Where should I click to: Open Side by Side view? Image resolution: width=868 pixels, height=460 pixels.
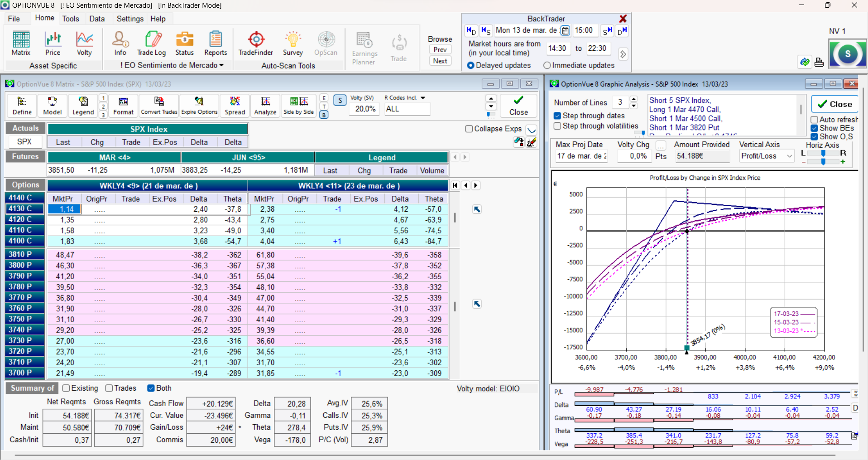(299, 106)
